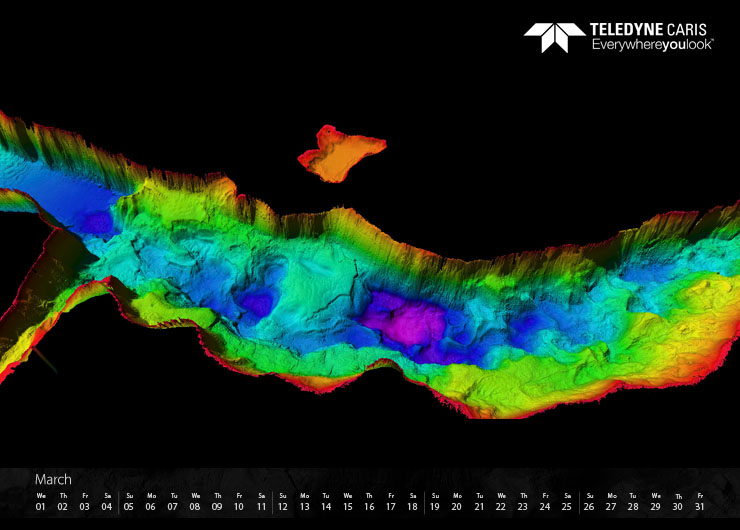The height and width of the screenshot is (530, 740).
Task: Pick date 28 in March
Action: 633,506
